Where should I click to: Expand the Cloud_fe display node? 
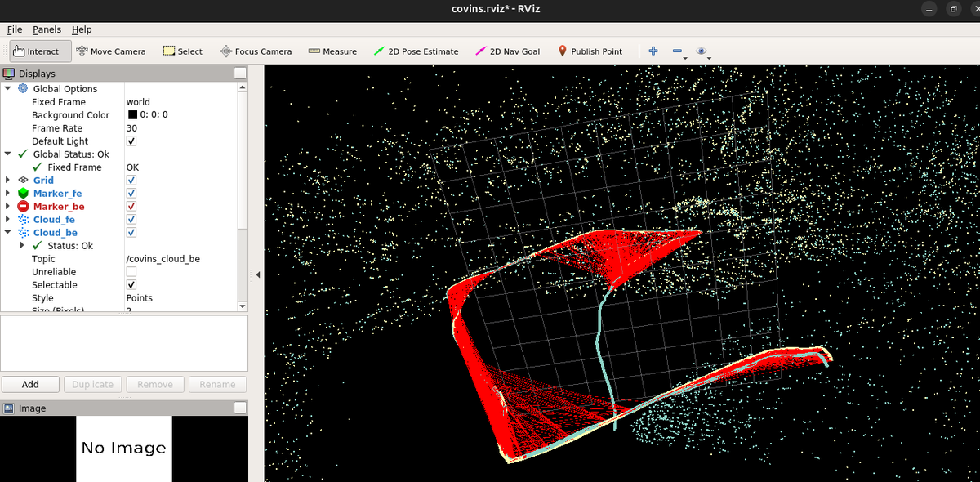pyautogui.click(x=7, y=219)
